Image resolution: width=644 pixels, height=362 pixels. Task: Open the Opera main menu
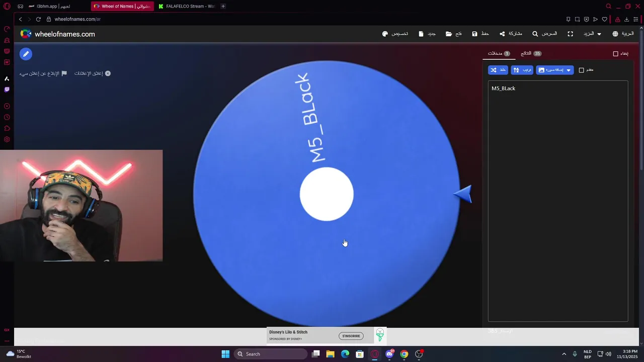[7, 6]
